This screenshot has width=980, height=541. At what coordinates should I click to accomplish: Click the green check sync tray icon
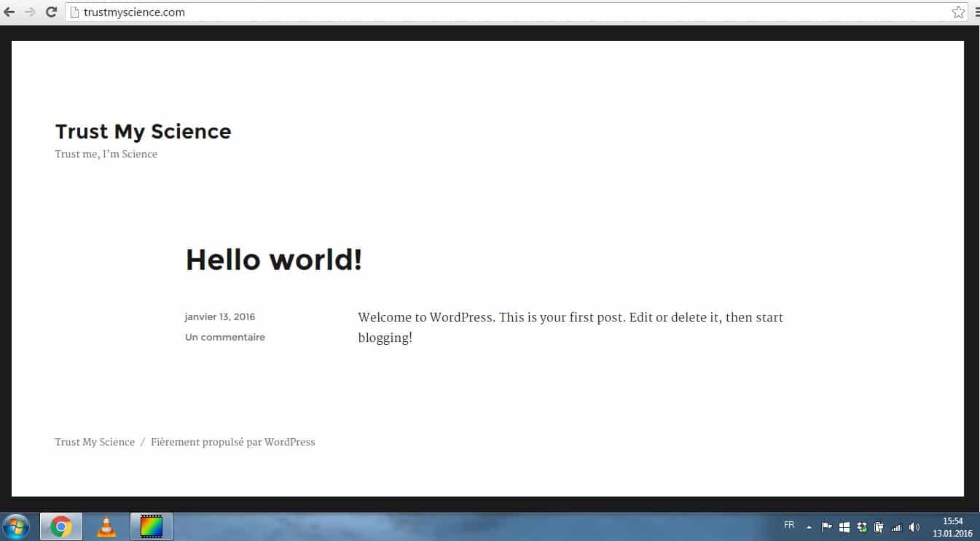coord(862,526)
